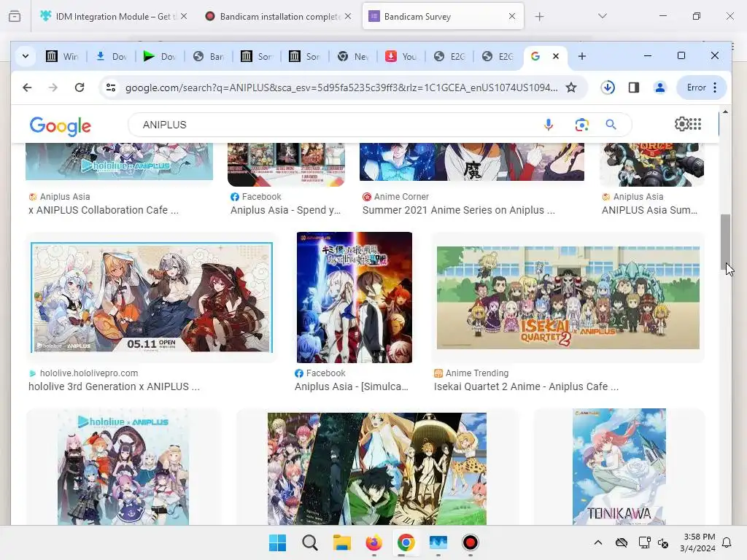
Task: Open tab actions icon in back window
Action: point(15,16)
